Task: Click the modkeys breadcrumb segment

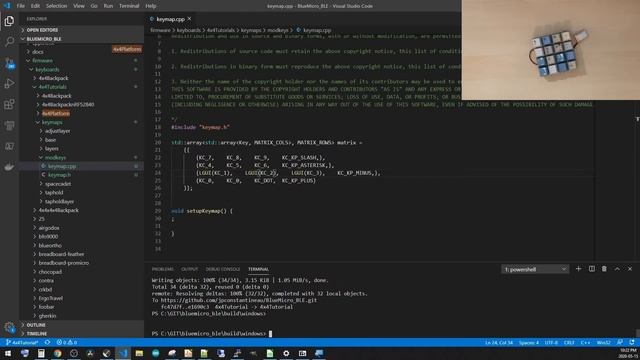Action: point(278,30)
